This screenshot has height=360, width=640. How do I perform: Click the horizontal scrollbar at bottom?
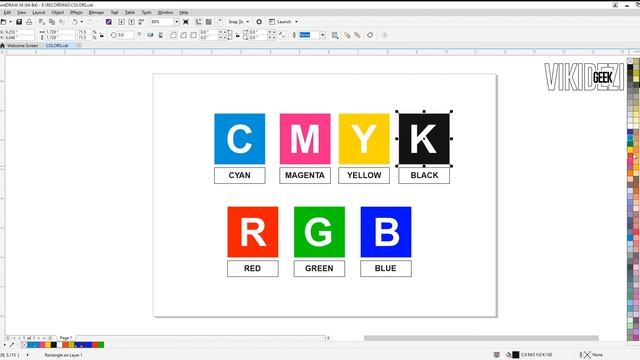[x=481, y=338]
